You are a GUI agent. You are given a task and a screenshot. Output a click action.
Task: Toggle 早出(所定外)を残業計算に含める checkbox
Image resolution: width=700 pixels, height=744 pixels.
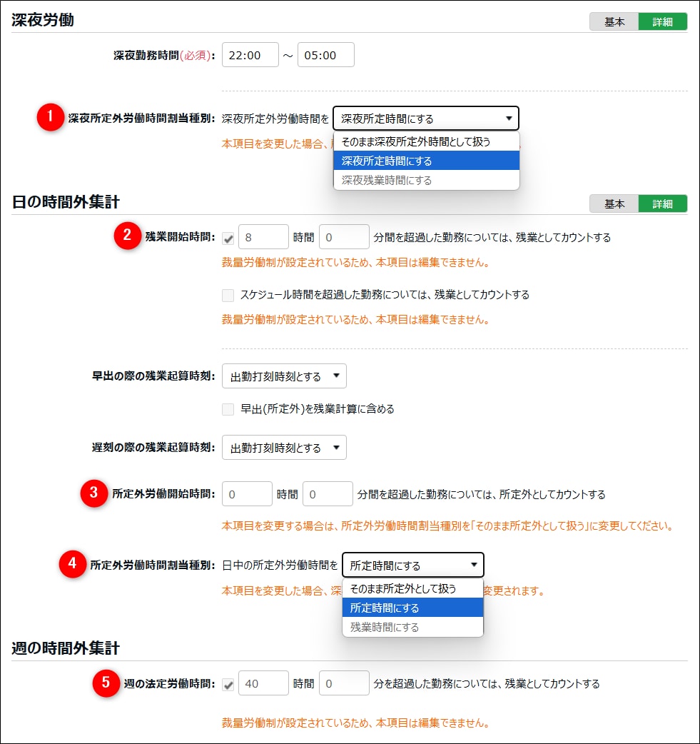click(x=228, y=409)
